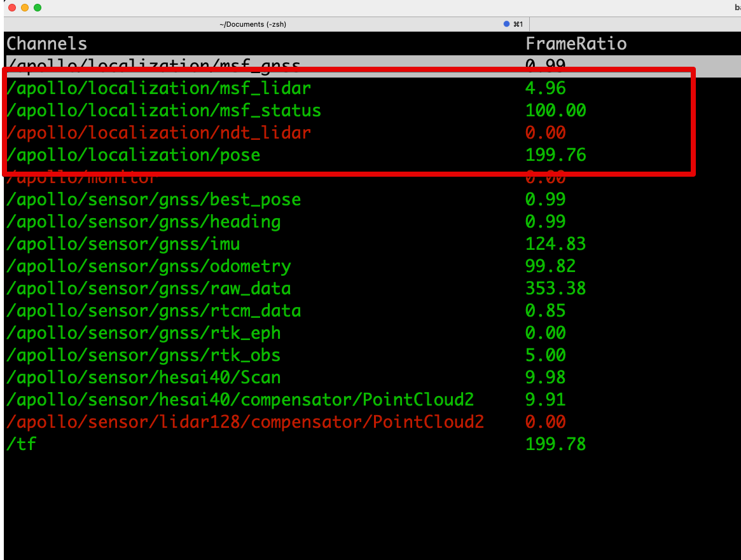Select the /apollo/sensor/hesai40/Scan channel
The image size is (741, 560).
click(144, 378)
